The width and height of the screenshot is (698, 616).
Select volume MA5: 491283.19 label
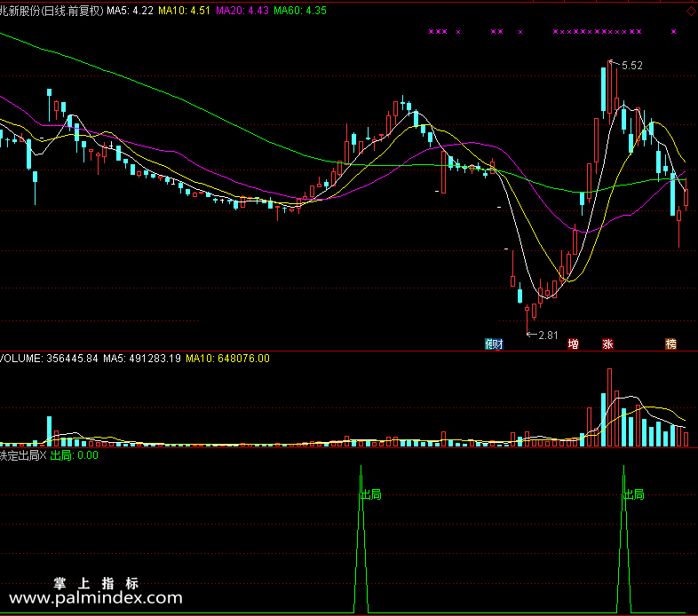tap(142, 359)
